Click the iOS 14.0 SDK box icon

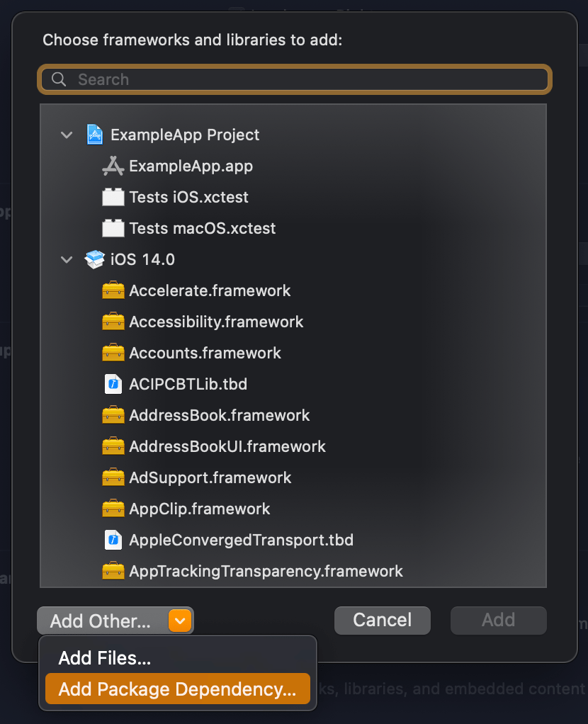coord(94,260)
